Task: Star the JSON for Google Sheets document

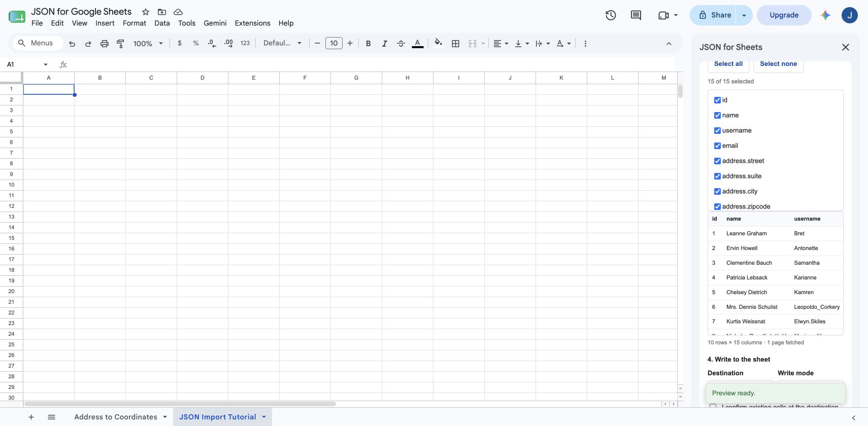Action: tap(146, 12)
